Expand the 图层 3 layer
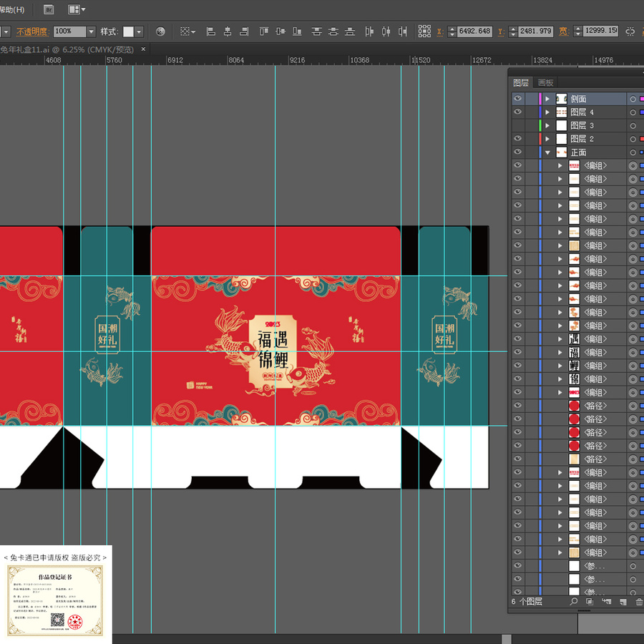This screenshot has width=644, height=644. (x=547, y=126)
